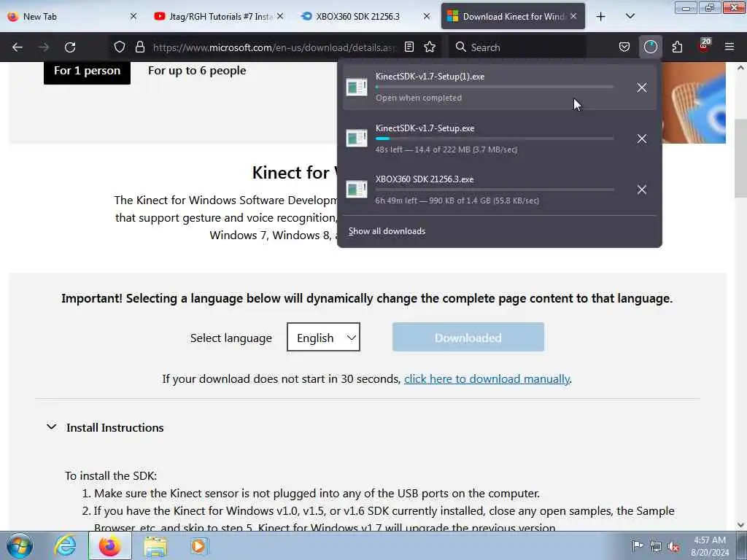Select the KinectSDK-v1.7-Setup.exe download name
This screenshot has height=560, width=747.
pos(425,128)
